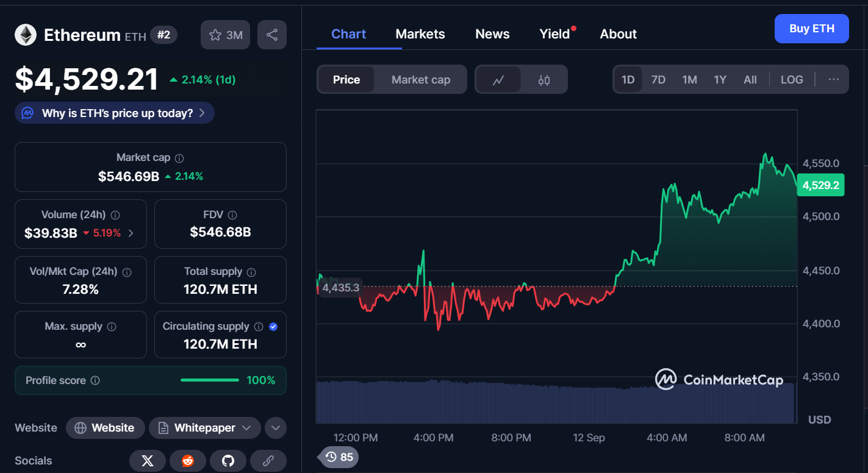868x473 pixels.
Task: Switch to line chart view
Action: (x=498, y=80)
